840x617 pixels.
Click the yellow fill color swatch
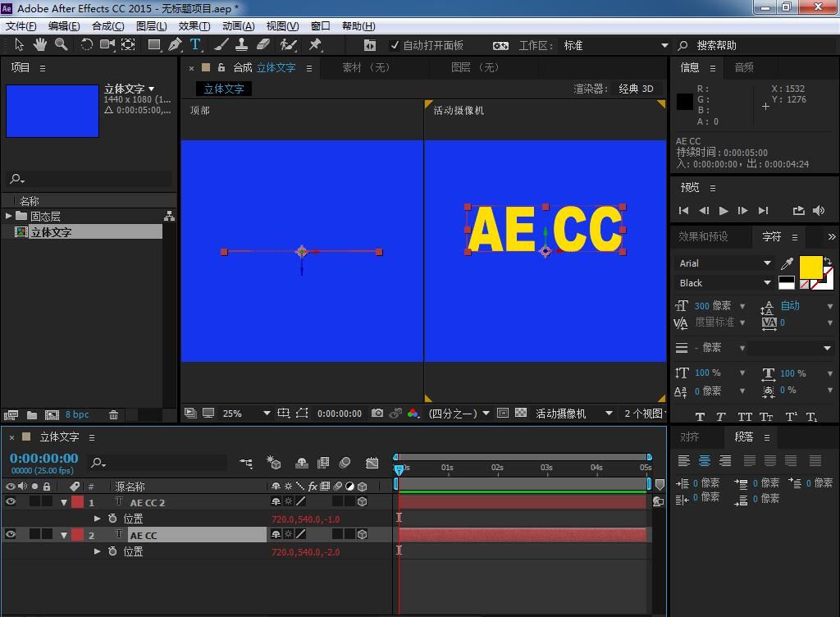[x=810, y=267]
